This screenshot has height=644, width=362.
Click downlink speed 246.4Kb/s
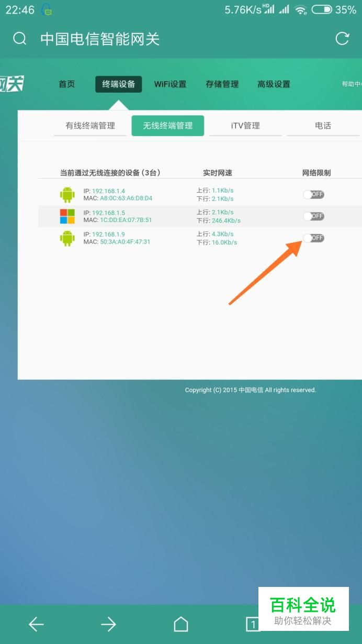click(226, 221)
